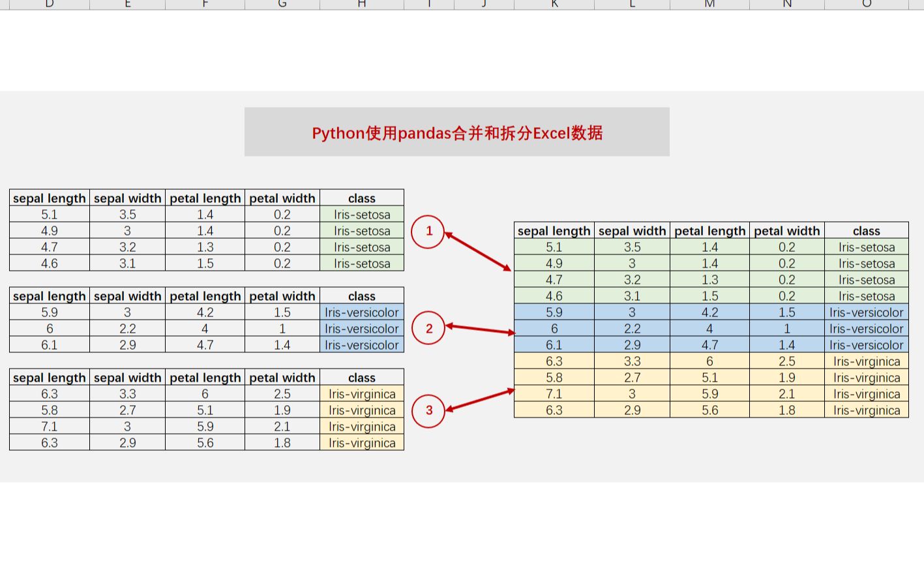
Task: Click cell 3.5 in small setosa table
Action: 127,214
